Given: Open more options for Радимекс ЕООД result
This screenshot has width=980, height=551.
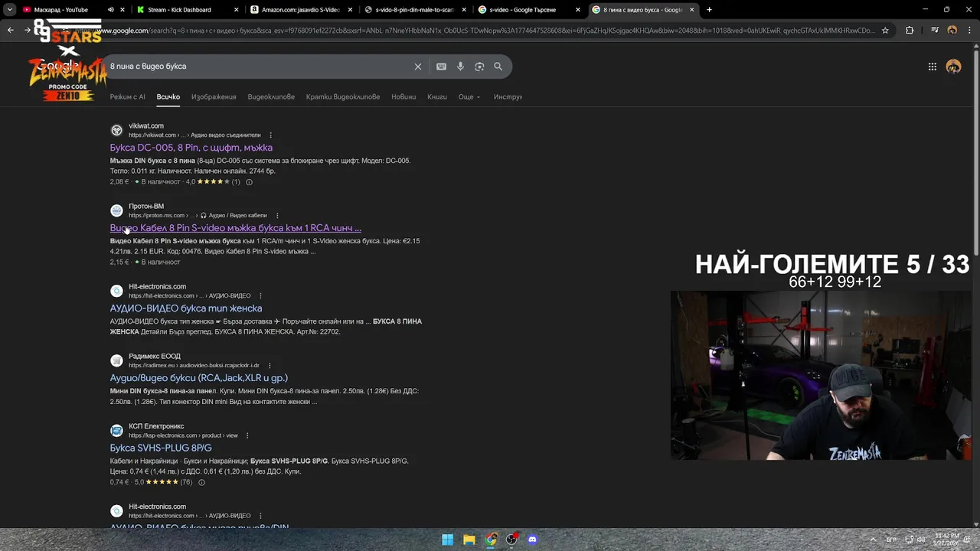Looking at the screenshot, I should click(269, 366).
